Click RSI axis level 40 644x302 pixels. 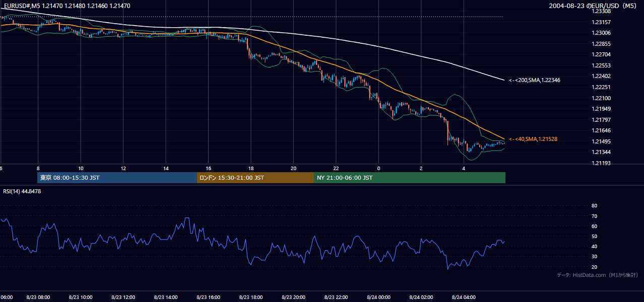click(594, 246)
